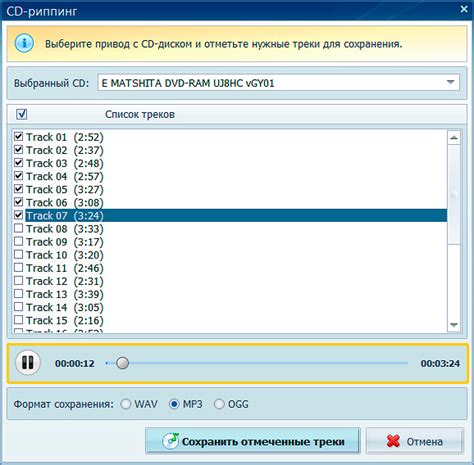Click the list scrollbar's up arrow

point(454,138)
